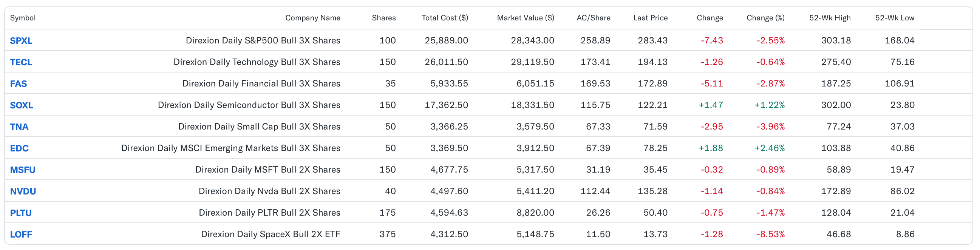Viewport: 980px width, 250px height.
Task: Sort by the Symbol column header
Action: tap(23, 18)
